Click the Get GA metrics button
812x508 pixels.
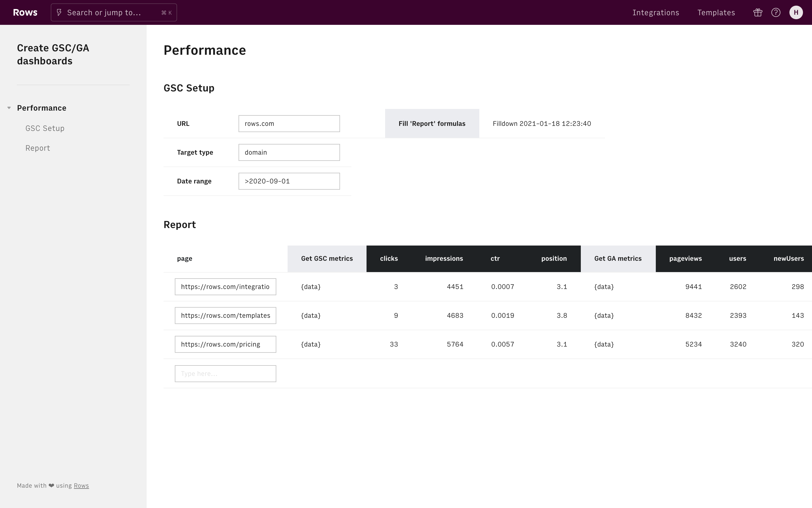point(618,258)
